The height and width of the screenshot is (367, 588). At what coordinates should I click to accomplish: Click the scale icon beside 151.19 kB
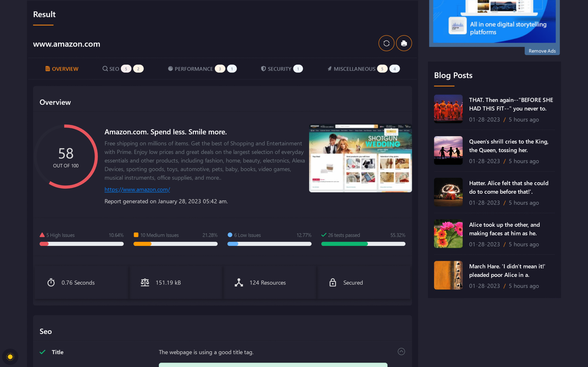point(145,282)
